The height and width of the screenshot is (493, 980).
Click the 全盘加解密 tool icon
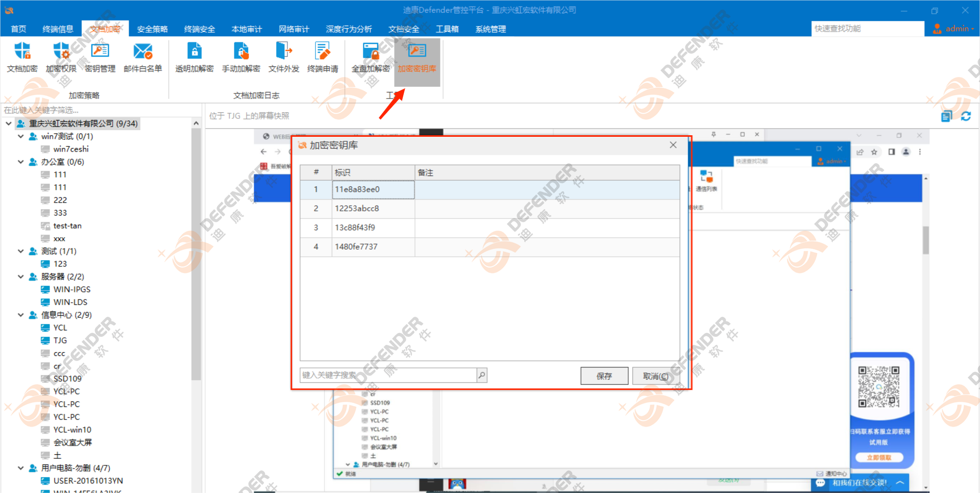click(x=371, y=52)
